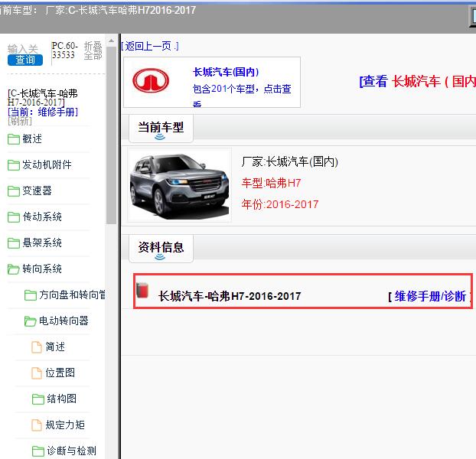Open 规定力矩 page label
Image resolution: width=476 pixels, height=459 pixels.
(x=65, y=425)
